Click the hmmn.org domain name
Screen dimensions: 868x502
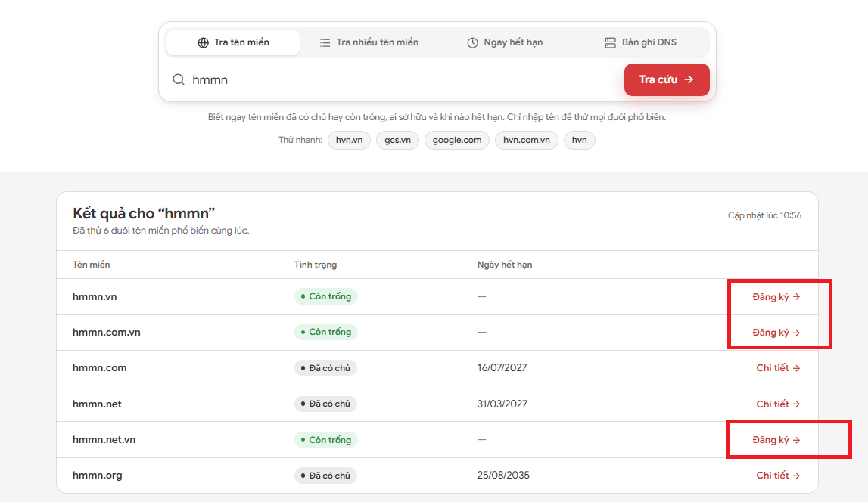[x=98, y=476]
